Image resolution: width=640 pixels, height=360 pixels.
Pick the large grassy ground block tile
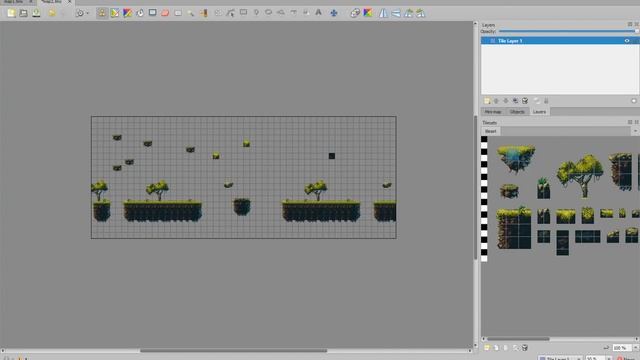(514, 228)
